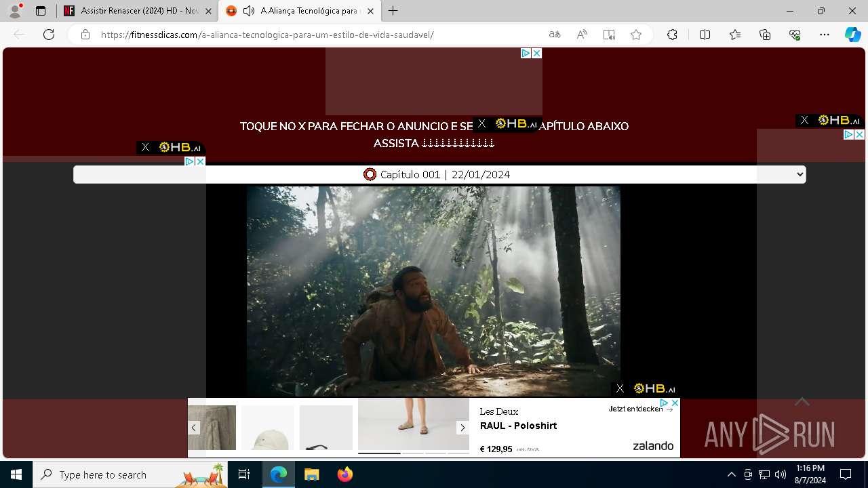Click the back navigation arrow
This screenshot has width=868, height=488.
click(19, 35)
